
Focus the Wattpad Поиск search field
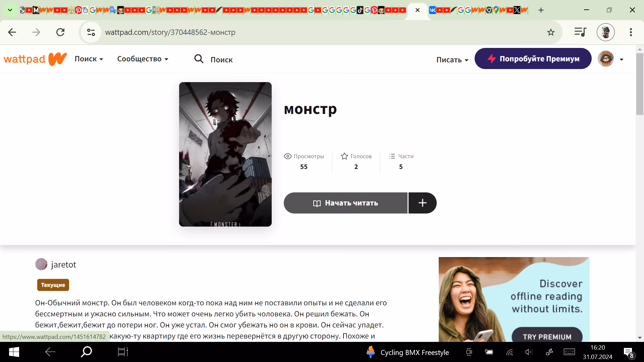(222, 60)
